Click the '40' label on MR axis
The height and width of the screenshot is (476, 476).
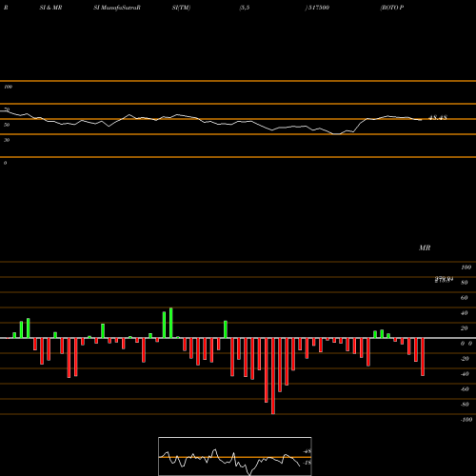(x=464, y=313)
